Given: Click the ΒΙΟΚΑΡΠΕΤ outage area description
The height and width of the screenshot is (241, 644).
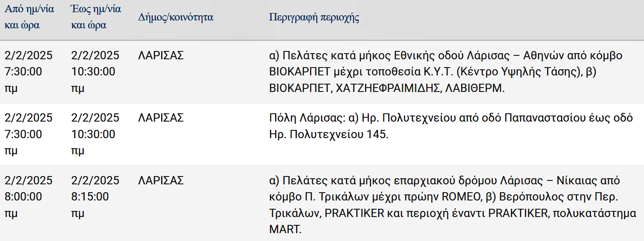Looking at the screenshot, I should [x=446, y=72].
